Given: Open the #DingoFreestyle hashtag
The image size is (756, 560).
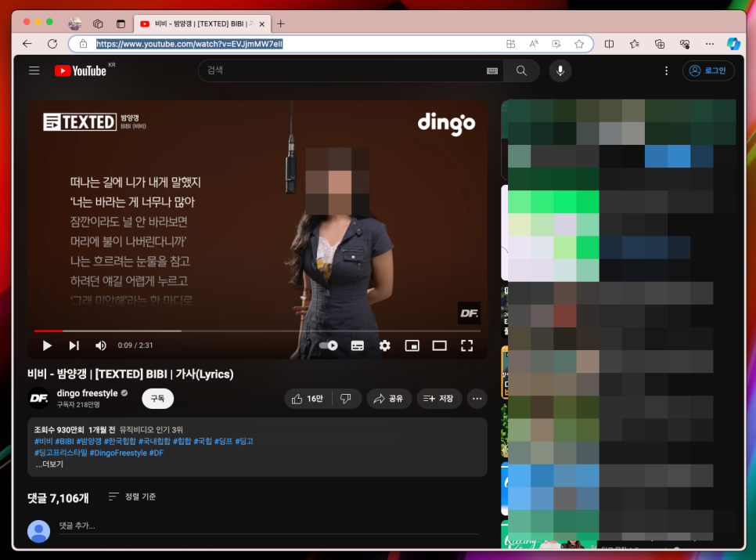Looking at the screenshot, I should [118, 453].
